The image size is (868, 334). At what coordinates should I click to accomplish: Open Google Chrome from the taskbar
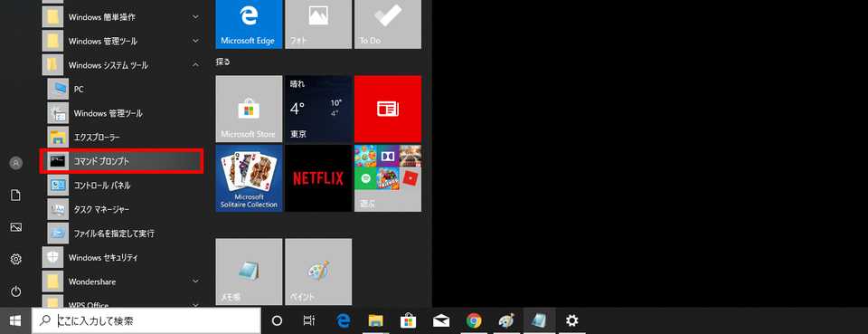click(x=473, y=320)
